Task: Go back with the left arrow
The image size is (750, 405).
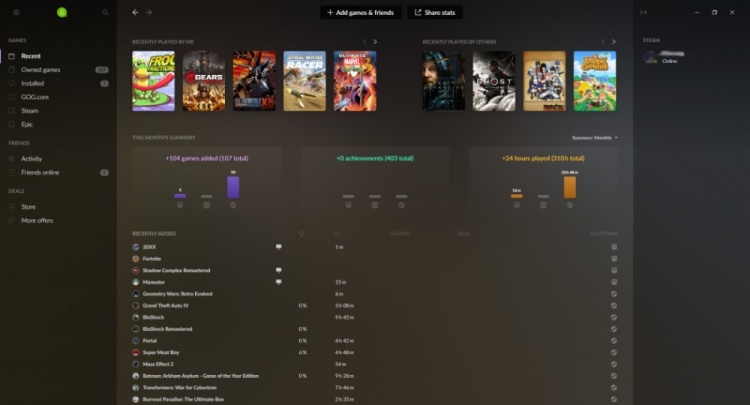Action: [x=135, y=12]
